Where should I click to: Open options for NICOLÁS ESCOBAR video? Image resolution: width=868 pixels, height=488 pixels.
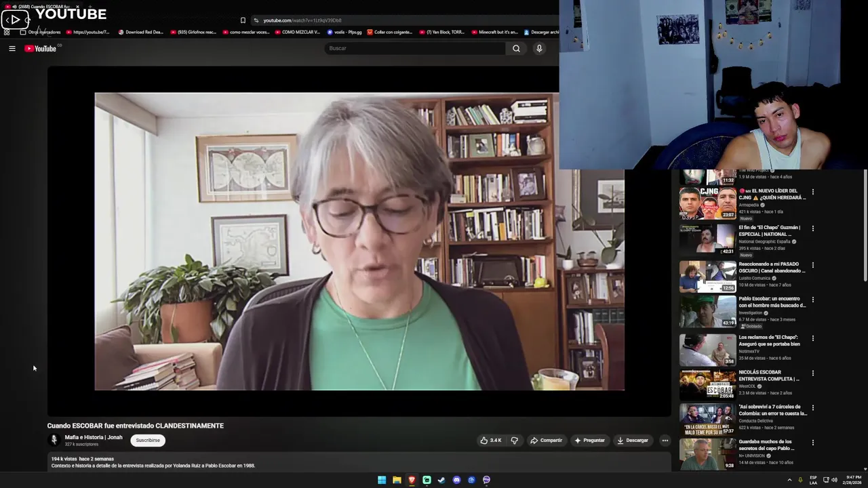pos(812,373)
